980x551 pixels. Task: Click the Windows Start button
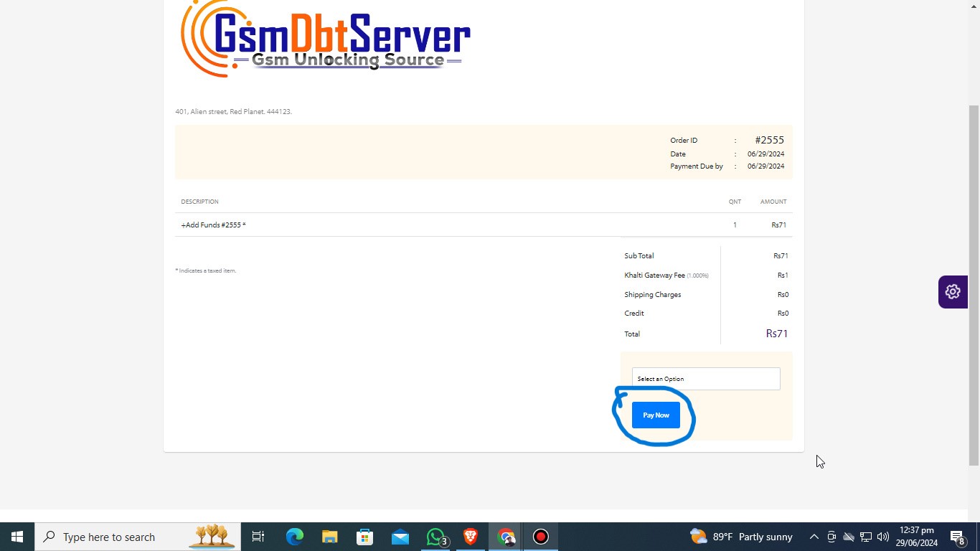click(x=17, y=537)
